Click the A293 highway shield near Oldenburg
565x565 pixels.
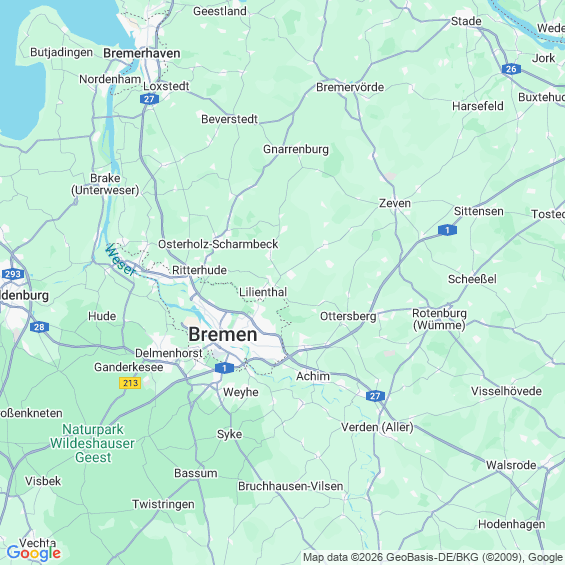(13, 274)
